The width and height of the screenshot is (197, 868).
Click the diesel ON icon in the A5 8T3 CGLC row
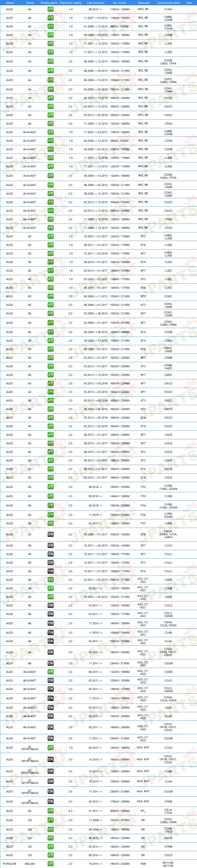pos(50,562)
